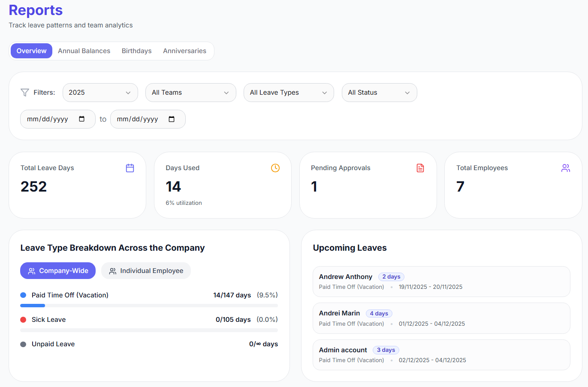
Task: Click document icon on Pending Approvals card
Action: (x=420, y=168)
